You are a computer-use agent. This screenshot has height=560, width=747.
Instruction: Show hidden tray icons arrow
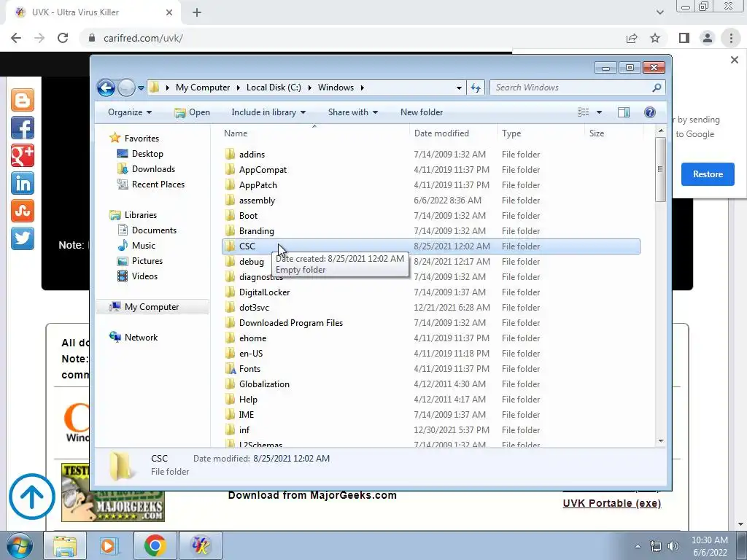(x=638, y=546)
